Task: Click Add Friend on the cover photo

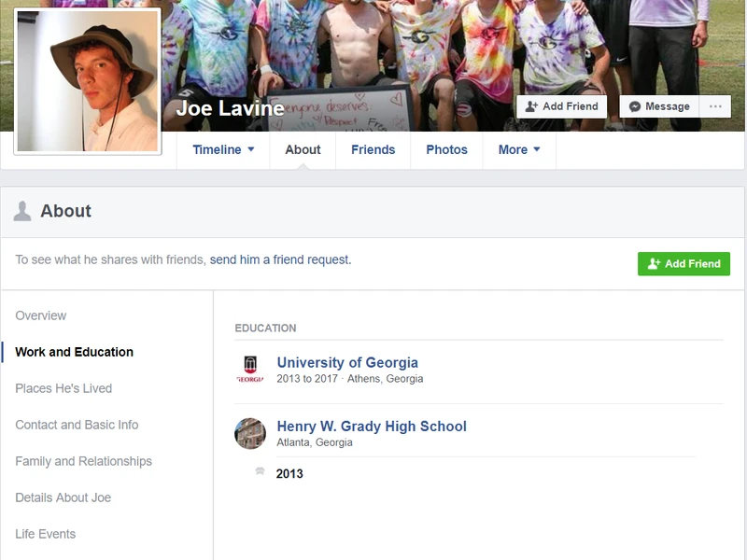Action: (561, 106)
